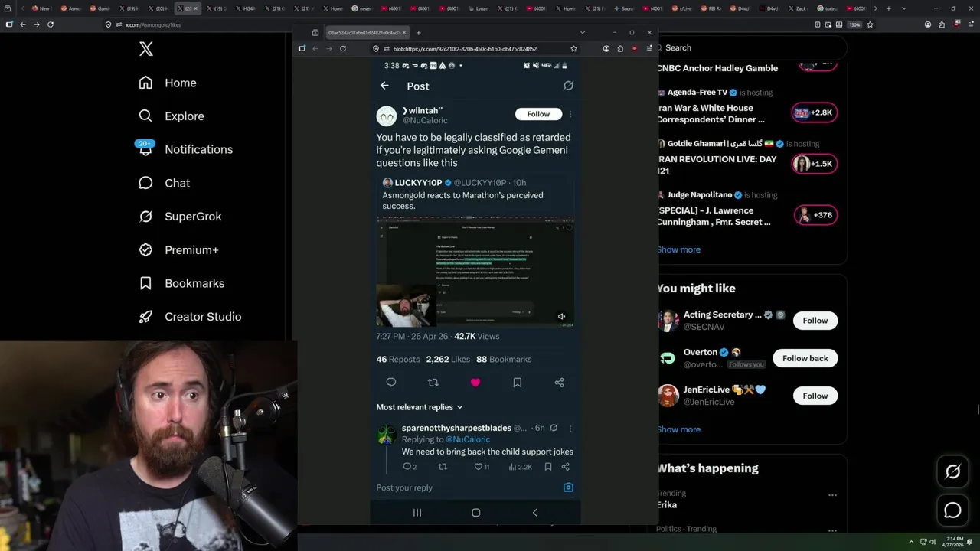The image size is (980, 551).
Task: Click Show more under live spaces
Action: [x=678, y=249]
